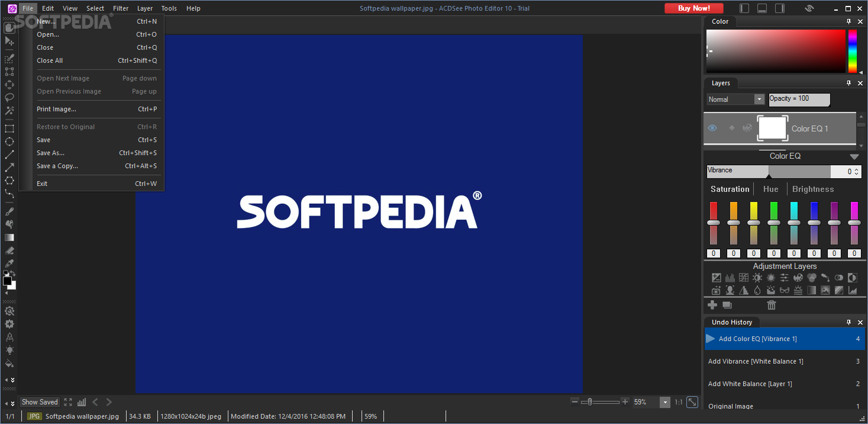
Task: Duplicate the layer with the stacked rectangles icon
Action: (x=727, y=305)
